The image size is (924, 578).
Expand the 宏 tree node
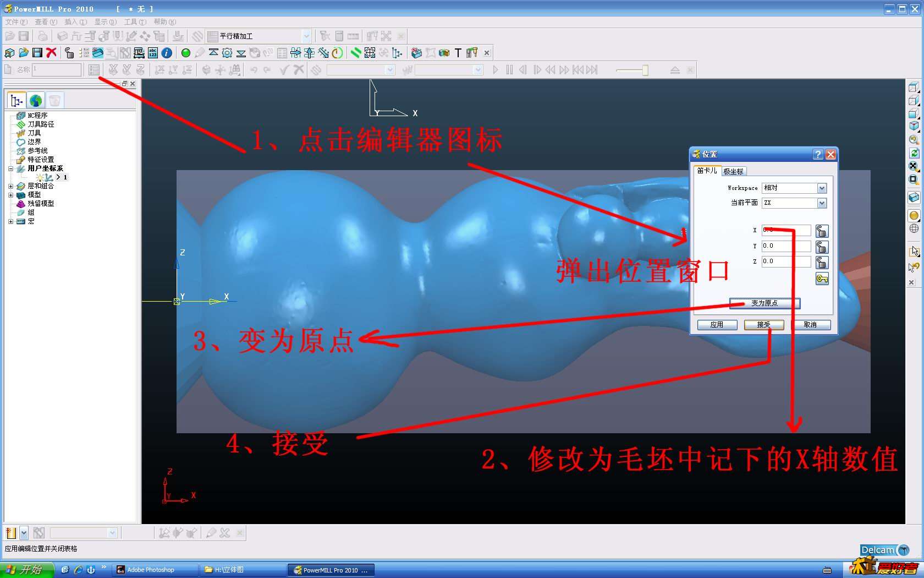coord(10,221)
